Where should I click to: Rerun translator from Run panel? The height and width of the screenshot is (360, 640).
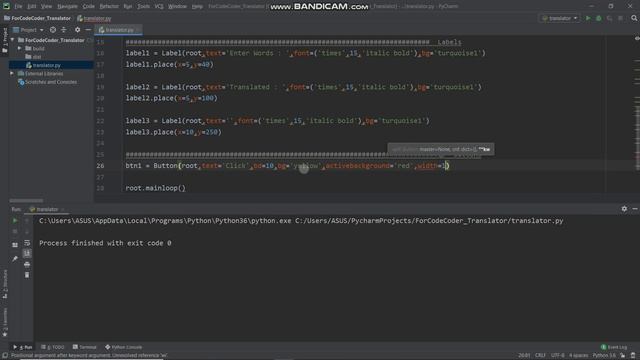click(x=15, y=220)
